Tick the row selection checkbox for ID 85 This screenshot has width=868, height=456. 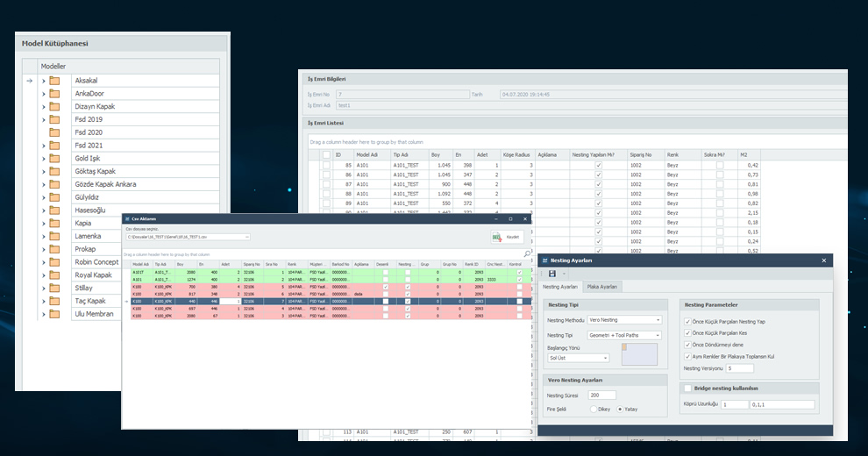point(327,166)
